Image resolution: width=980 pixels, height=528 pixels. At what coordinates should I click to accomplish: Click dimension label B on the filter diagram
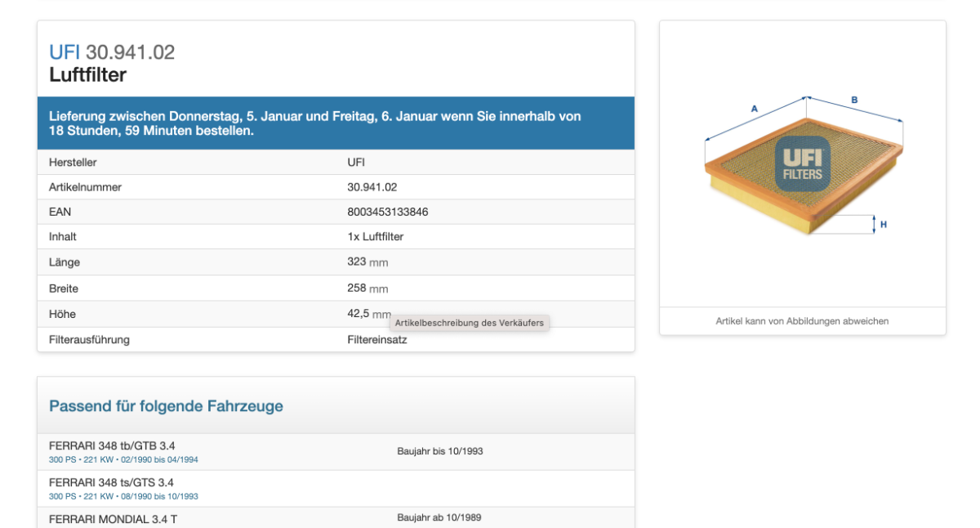854,101
